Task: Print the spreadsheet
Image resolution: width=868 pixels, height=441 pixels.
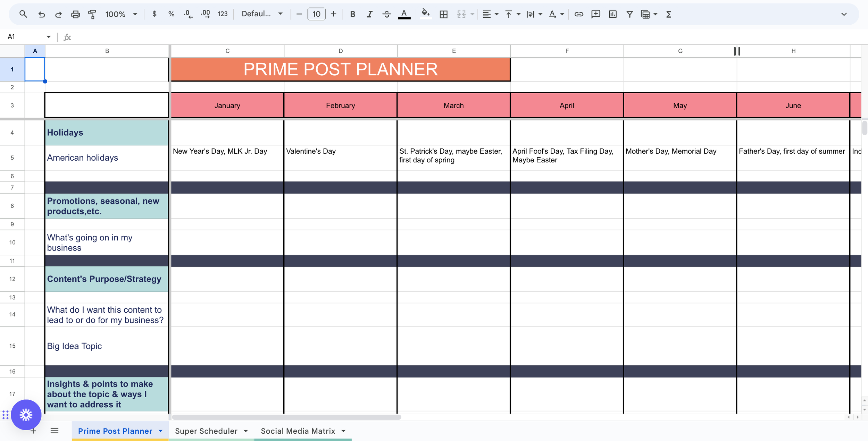Action: coord(76,14)
